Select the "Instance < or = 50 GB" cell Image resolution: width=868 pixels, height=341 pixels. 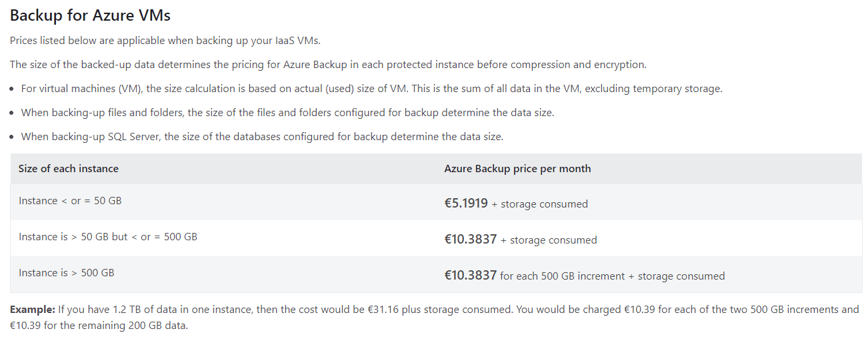tap(70, 201)
